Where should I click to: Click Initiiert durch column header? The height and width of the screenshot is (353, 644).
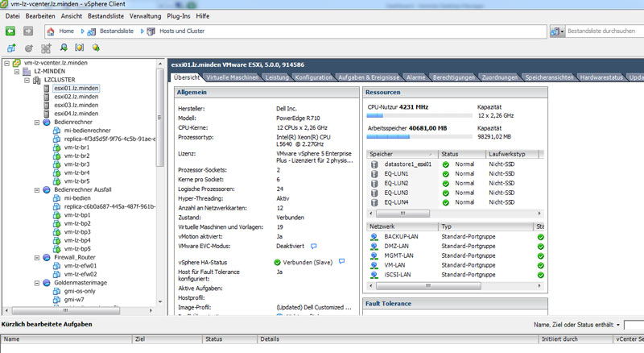tap(575, 339)
